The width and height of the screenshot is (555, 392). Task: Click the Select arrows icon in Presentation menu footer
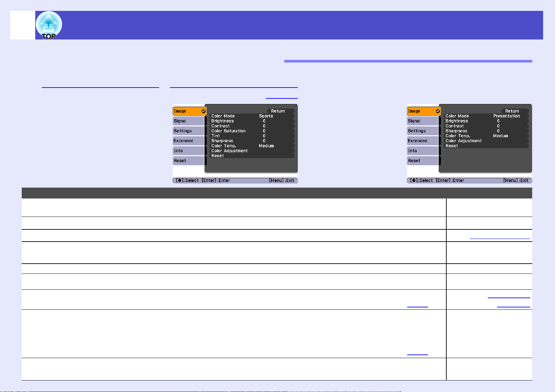click(413, 180)
